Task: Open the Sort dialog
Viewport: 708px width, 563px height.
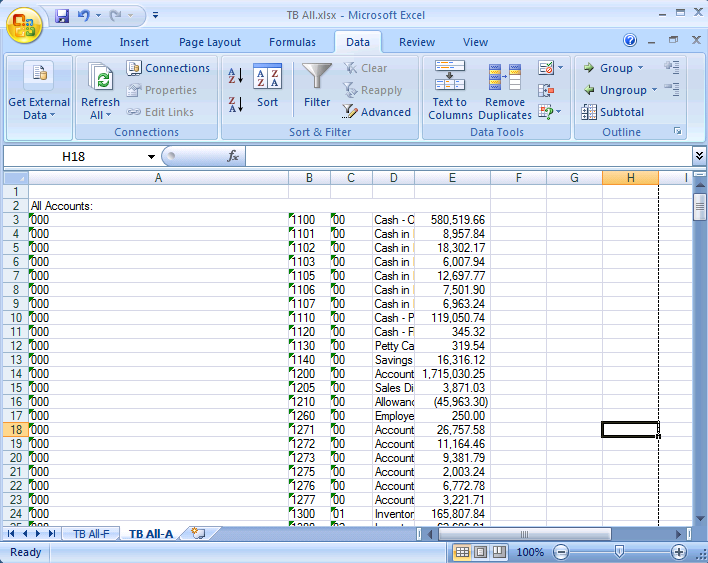Action: pos(267,86)
